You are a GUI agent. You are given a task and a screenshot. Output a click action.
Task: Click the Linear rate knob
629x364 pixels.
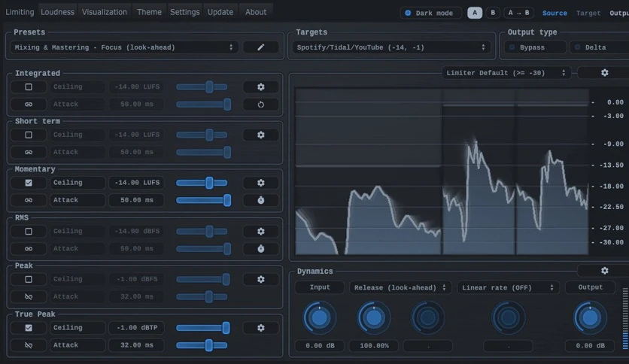(x=509, y=318)
